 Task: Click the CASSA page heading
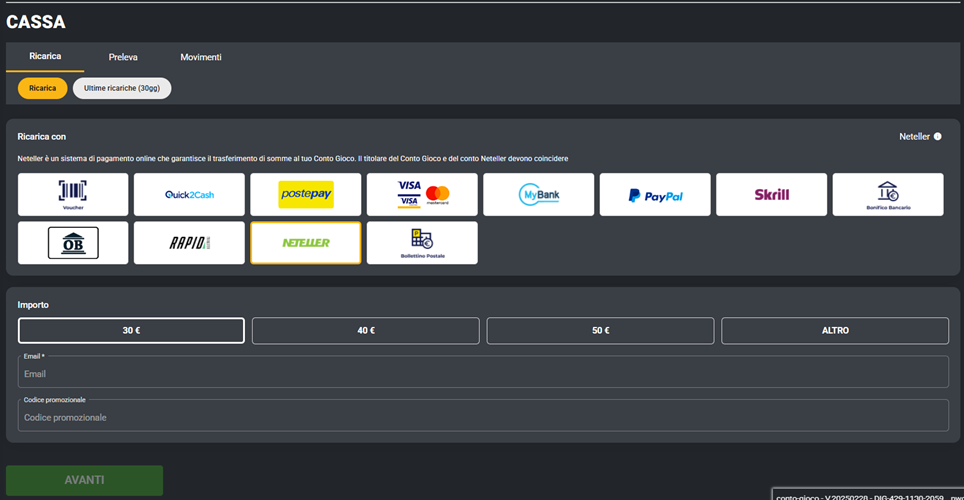(36, 22)
